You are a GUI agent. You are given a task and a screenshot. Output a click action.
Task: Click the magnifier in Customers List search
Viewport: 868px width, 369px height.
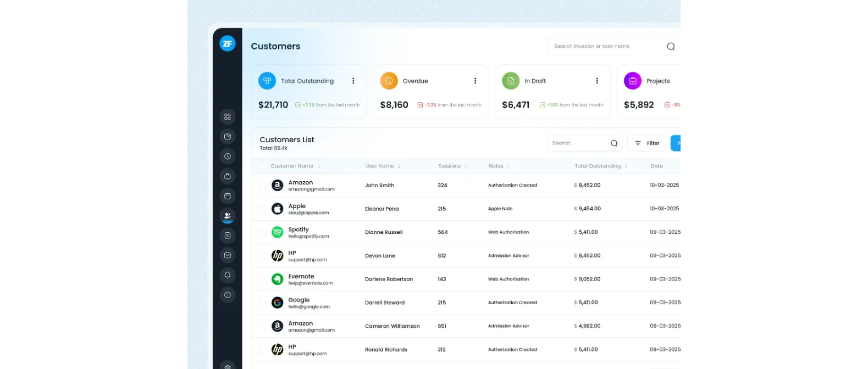614,143
